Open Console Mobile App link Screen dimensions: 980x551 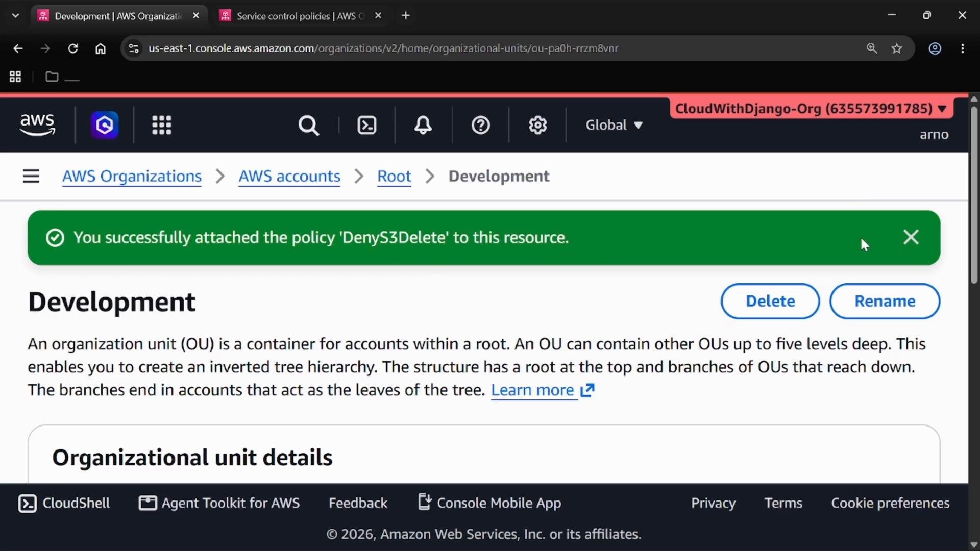tap(489, 503)
